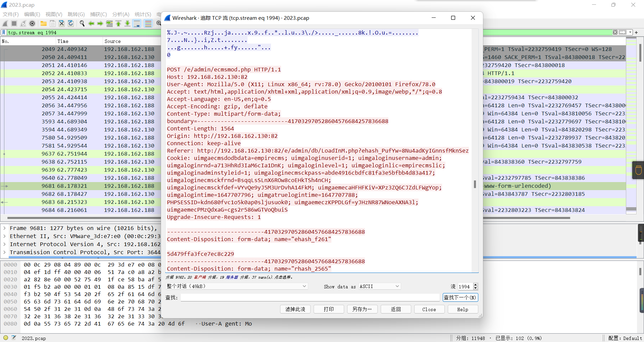Expand the Transmission Control Protocol row
This screenshot has height=342, width=644.
[x=4, y=252]
